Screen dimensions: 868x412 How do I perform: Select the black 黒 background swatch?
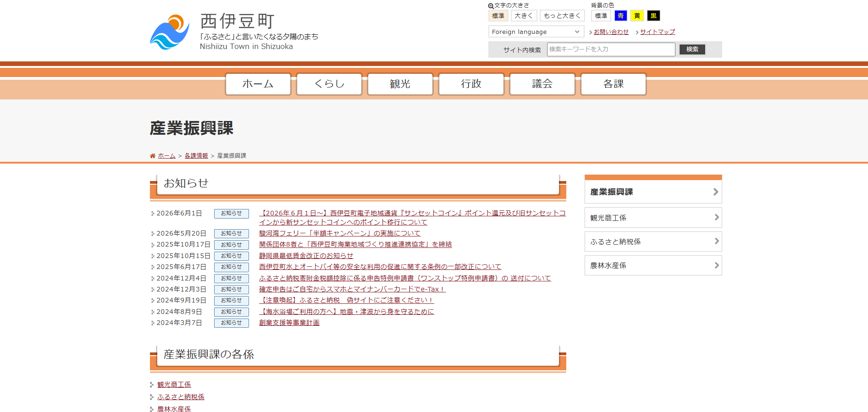[654, 16]
